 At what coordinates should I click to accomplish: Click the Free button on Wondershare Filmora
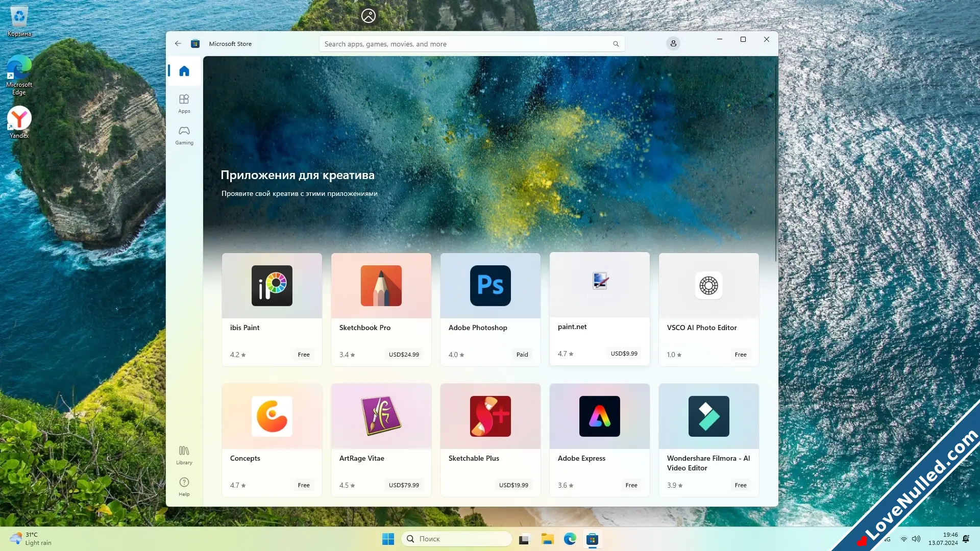click(x=741, y=485)
